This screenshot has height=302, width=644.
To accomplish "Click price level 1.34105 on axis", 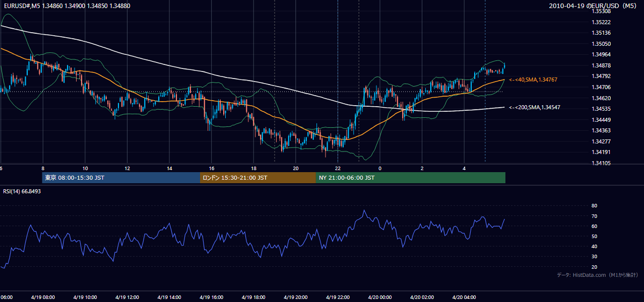I will coord(601,163).
